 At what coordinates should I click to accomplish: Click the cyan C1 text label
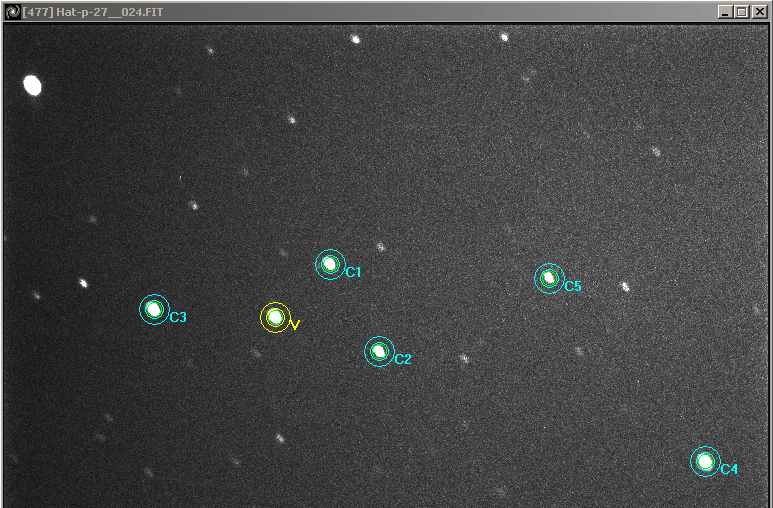(353, 272)
